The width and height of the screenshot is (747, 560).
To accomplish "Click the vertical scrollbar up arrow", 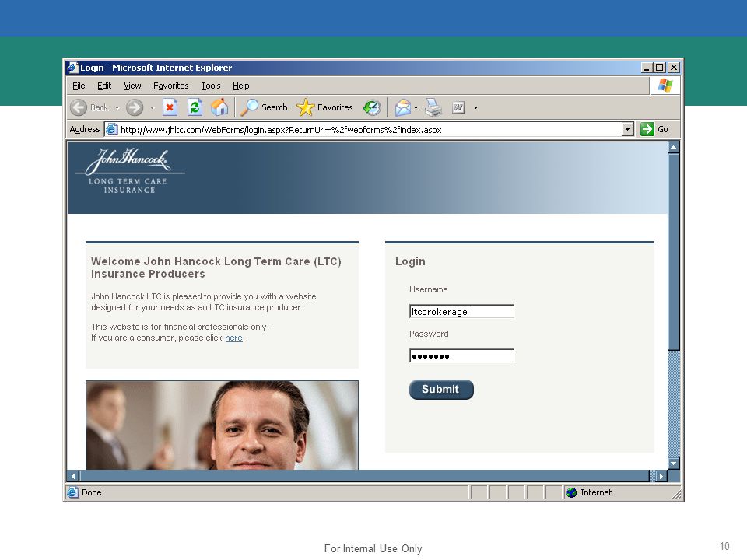I will (673, 147).
